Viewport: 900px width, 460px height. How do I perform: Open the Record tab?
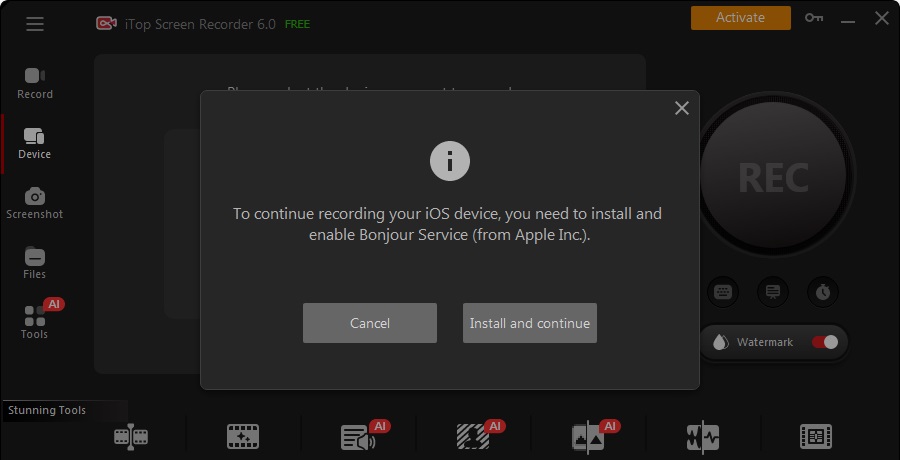pos(34,84)
